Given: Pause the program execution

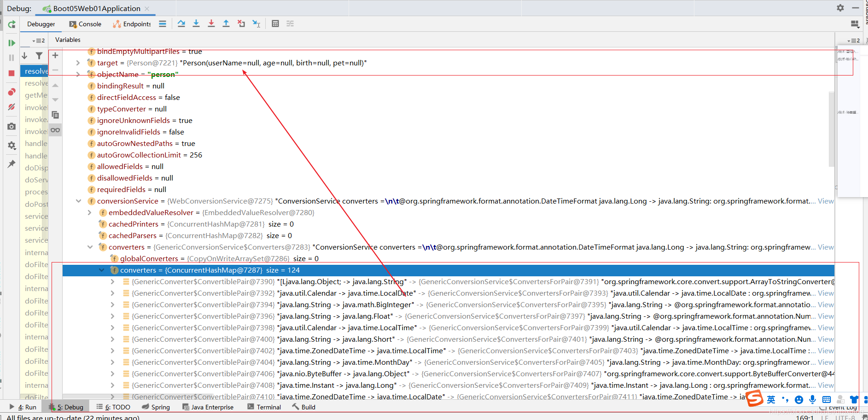Looking at the screenshot, I should tap(12, 58).
